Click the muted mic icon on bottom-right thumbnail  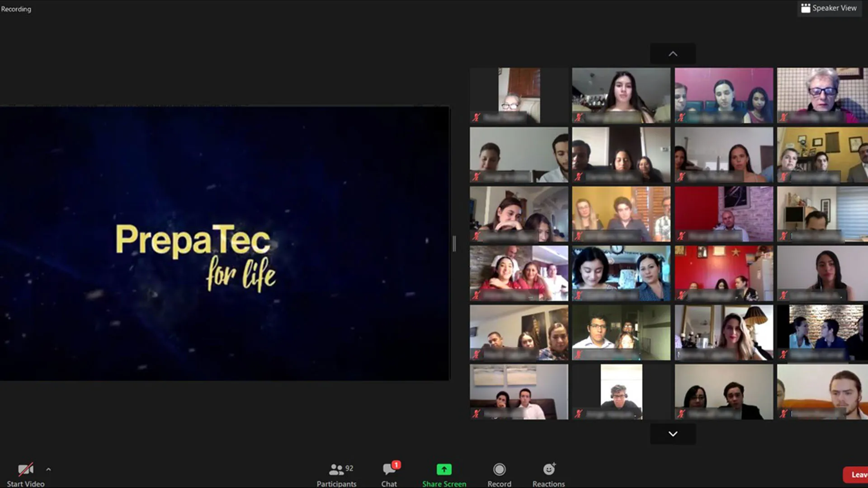(x=783, y=413)
